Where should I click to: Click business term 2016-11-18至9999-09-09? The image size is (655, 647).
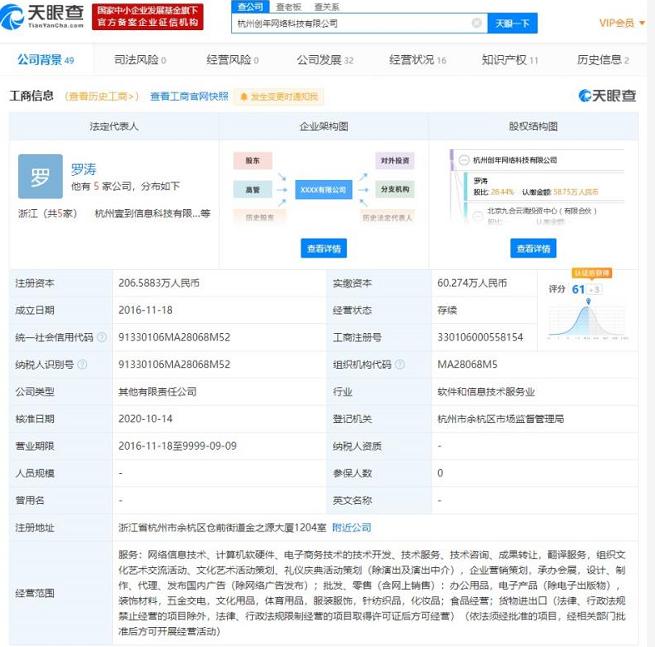pos(178,446)
